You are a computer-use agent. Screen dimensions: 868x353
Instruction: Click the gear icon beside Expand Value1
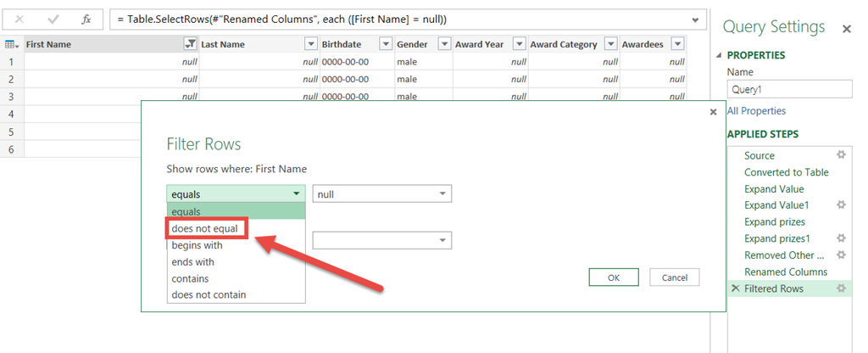click(x=841, y=205)
